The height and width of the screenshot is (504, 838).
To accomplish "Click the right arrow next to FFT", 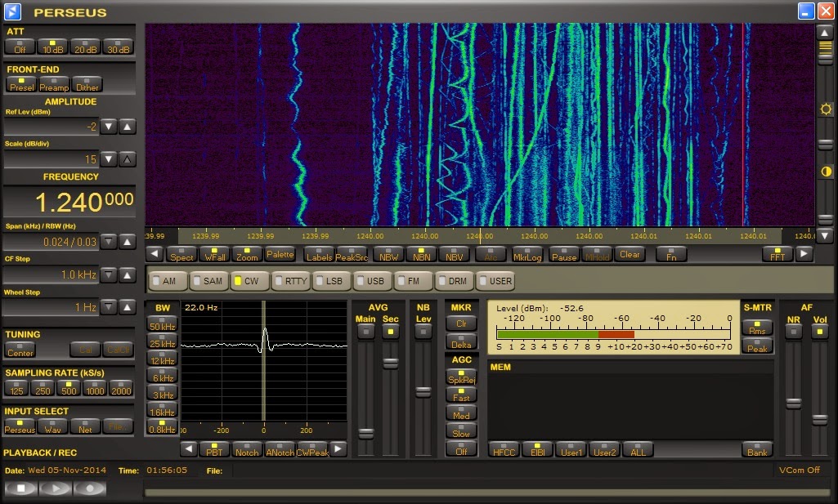I will click(804, 254).
